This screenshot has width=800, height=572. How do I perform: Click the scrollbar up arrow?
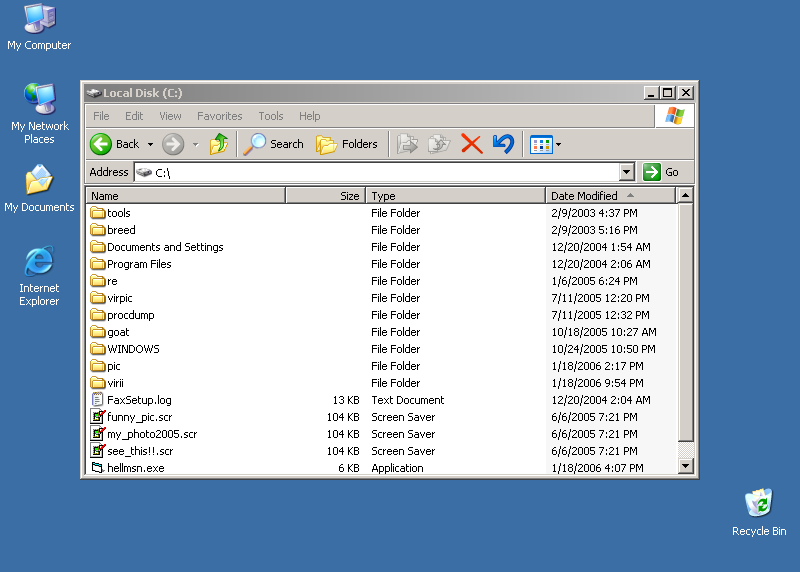(x=685, y=195)
